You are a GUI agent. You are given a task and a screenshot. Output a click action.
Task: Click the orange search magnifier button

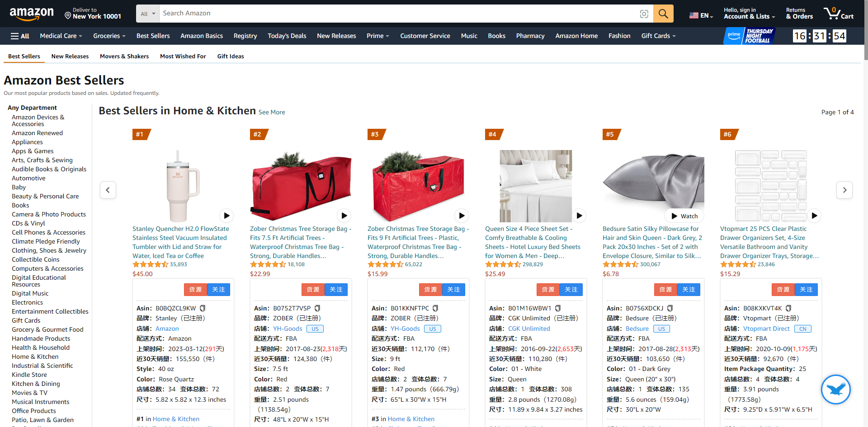point(663,14)
